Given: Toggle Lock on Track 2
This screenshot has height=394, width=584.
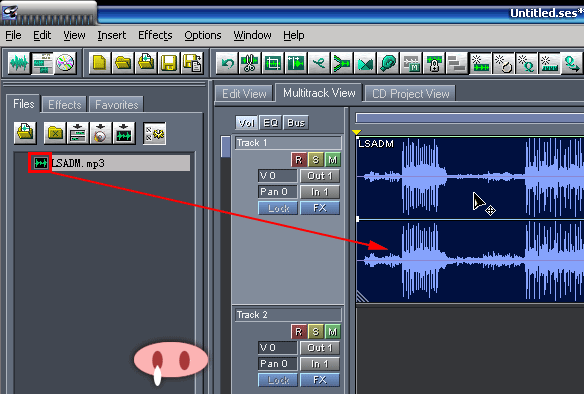Looking at the screenshot, I should click(x=278, y=380).
